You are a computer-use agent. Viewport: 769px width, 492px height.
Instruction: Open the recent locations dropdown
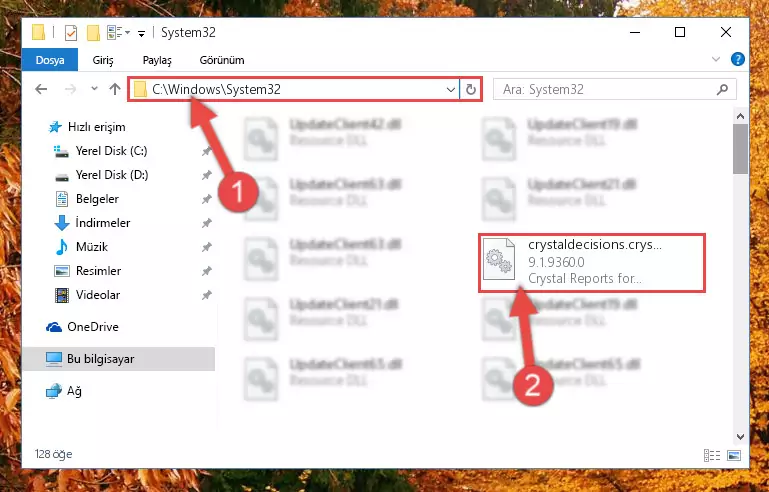point(94,89)
